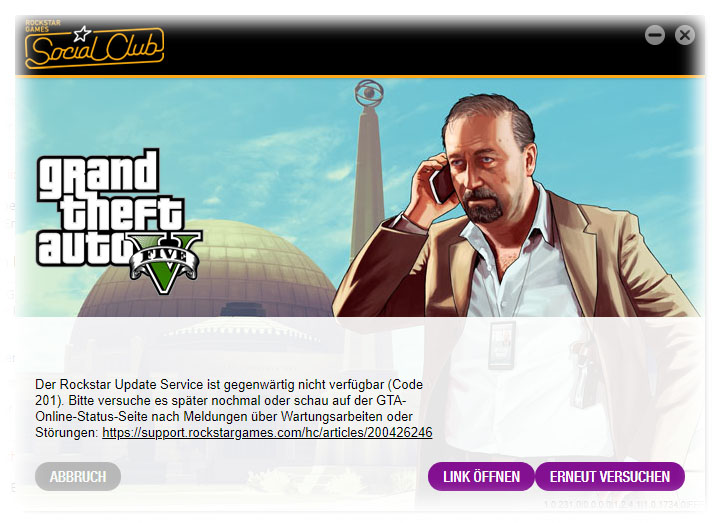Click the black header title bar

click(x=360, y=45)
